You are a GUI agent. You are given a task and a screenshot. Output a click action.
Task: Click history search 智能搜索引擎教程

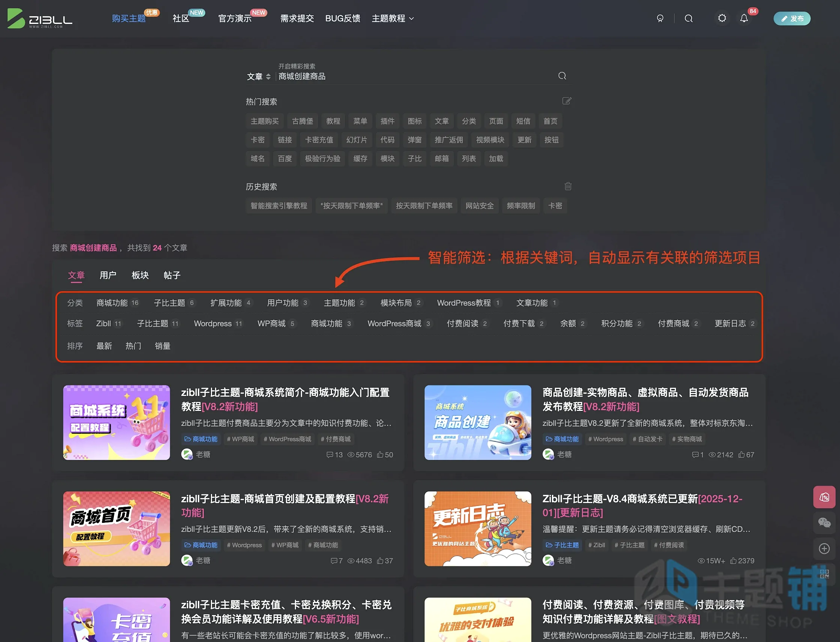[279, 206]
